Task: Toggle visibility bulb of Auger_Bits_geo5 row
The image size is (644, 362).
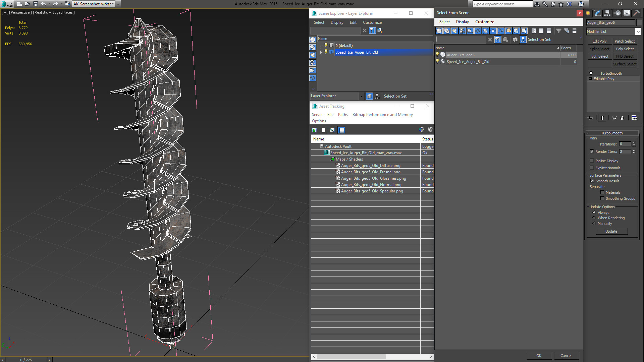Action: 437,55
